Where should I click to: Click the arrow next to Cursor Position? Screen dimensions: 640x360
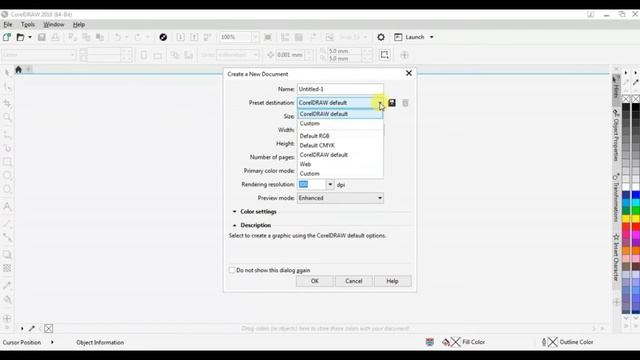click(x=52, y=342)
